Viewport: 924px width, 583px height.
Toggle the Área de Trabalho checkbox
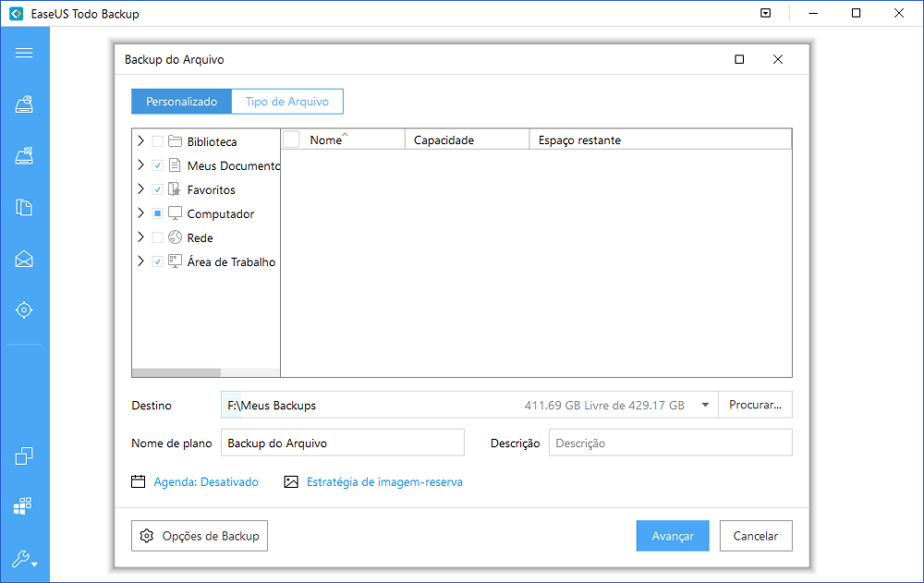coord(157,261)
